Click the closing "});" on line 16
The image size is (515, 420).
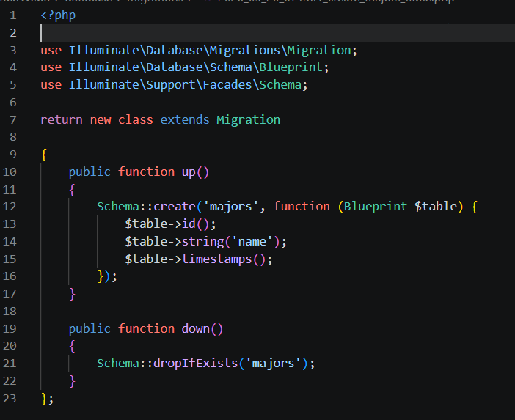point(107,276)
